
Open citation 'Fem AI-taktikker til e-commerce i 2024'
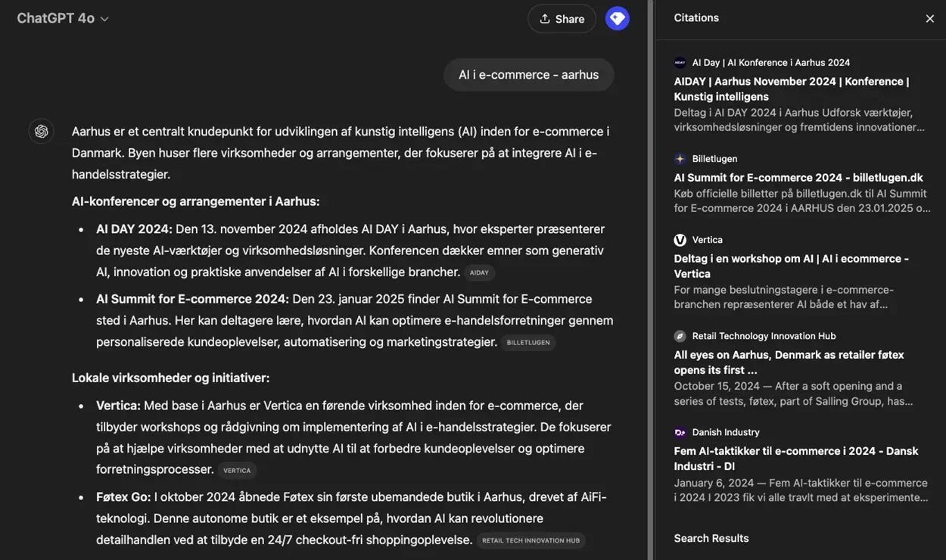point(796,458)
